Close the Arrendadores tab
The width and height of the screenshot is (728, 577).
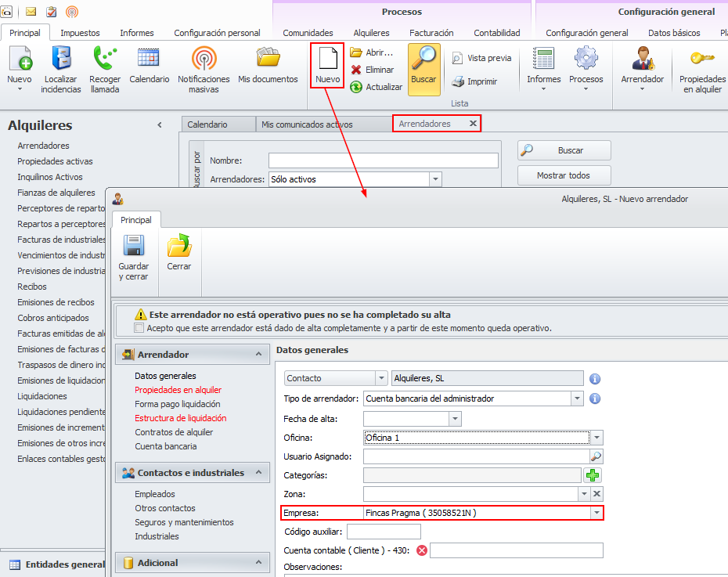tap(473, 124)
